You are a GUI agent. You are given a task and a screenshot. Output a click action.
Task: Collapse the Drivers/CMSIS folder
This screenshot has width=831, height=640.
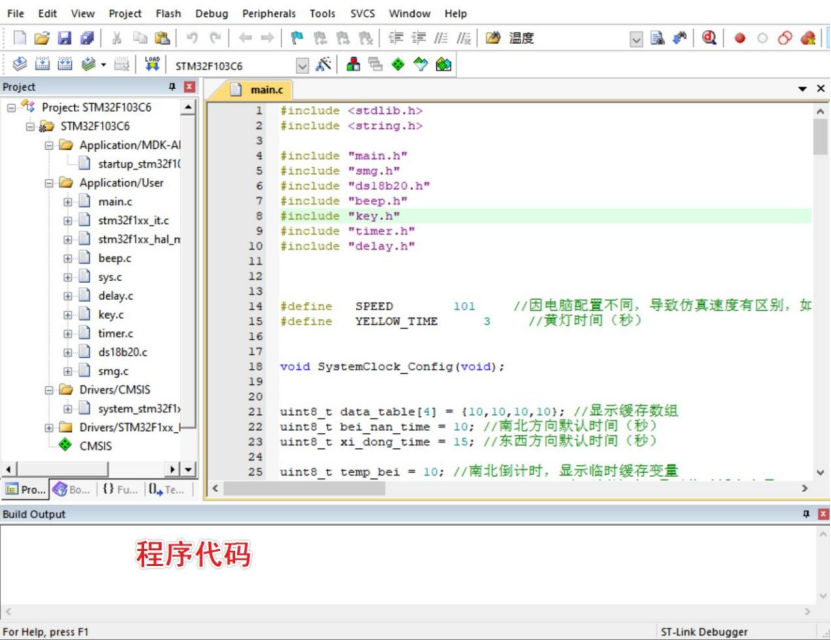point(49,390)
